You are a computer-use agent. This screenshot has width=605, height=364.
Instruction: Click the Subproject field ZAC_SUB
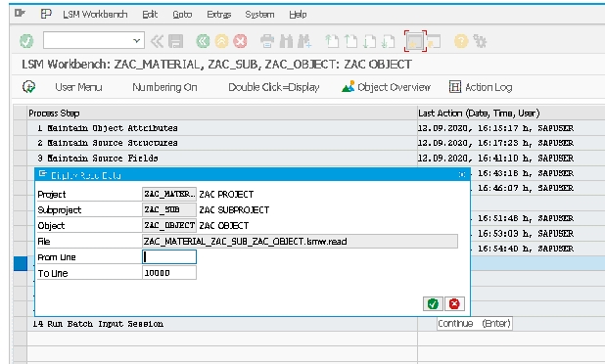coord(169,209)
